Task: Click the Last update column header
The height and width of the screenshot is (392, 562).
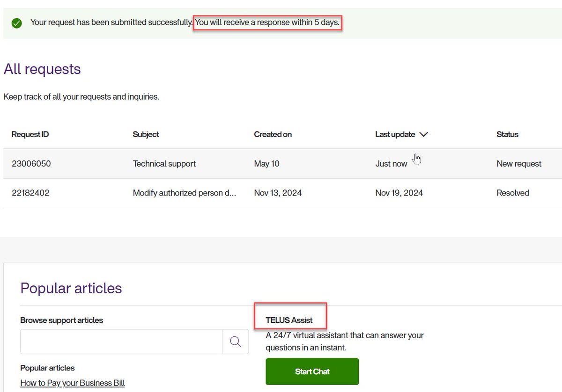Action: coord(395,134)
